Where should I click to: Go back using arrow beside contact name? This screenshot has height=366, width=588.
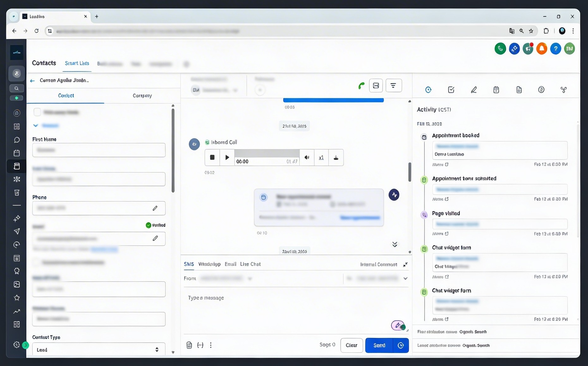pyautogui.click(x=32, y=81)
